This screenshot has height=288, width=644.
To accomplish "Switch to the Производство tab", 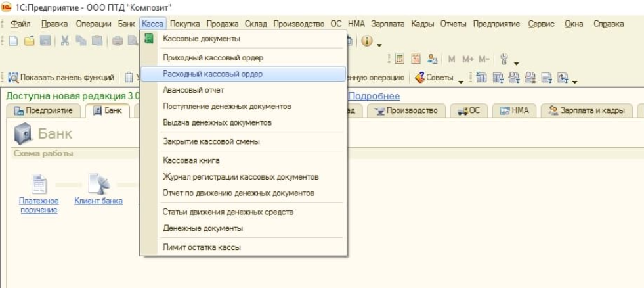I will [406, 110].
